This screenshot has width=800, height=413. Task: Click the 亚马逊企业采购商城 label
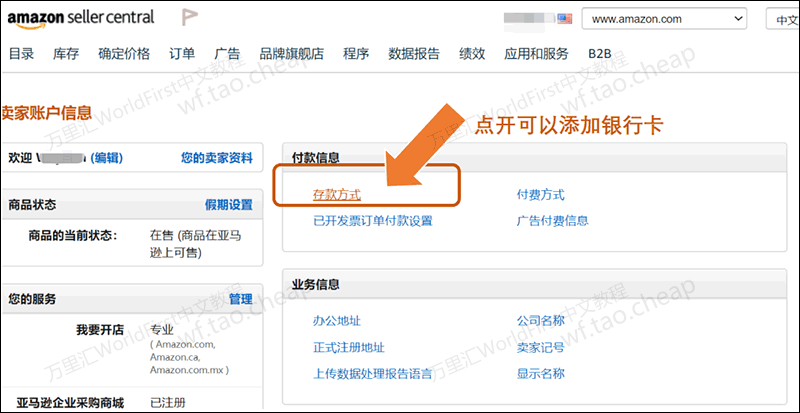[70, 403]
